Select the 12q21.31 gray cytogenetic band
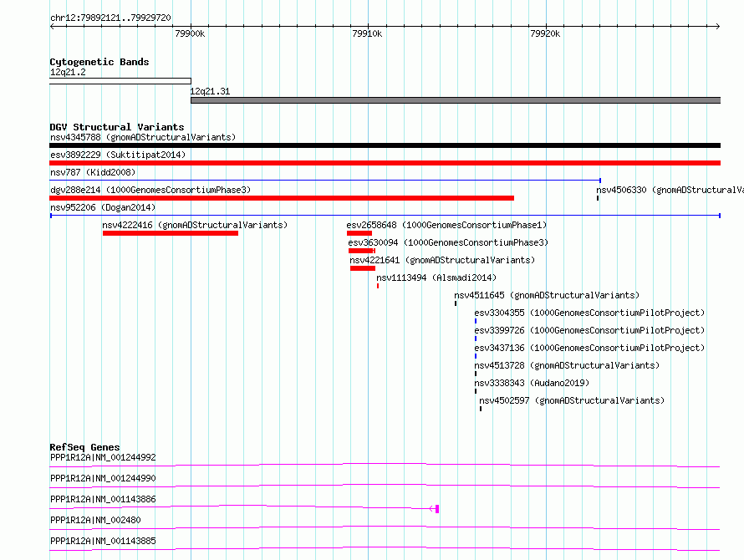Viewport: 744px width, 560px height. [456, 100]
